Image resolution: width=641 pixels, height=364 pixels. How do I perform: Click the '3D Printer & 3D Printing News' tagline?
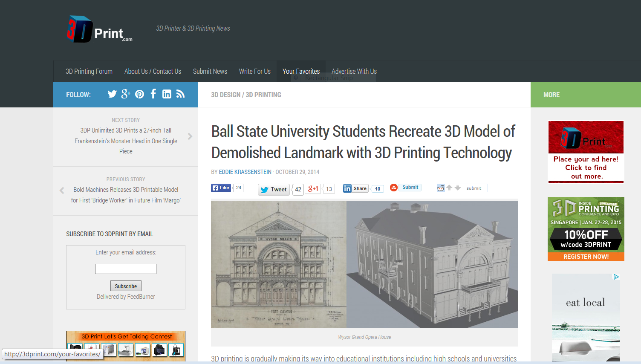pyautogui.click(x=193, y=28)
